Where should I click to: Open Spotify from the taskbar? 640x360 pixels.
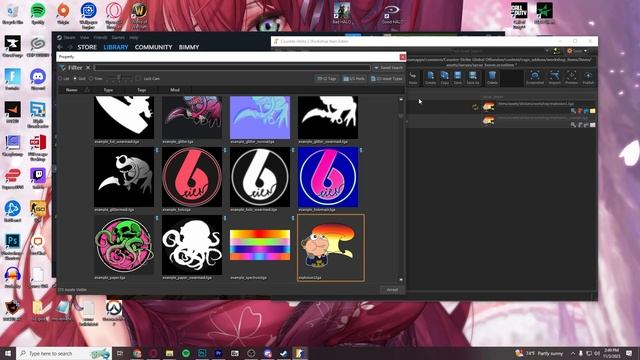click(186, 353)
